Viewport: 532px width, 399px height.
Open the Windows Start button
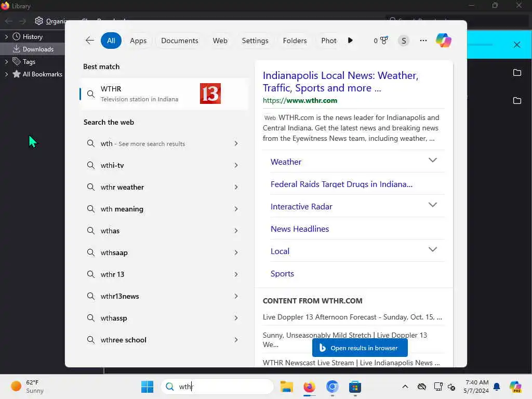(147, 387)
